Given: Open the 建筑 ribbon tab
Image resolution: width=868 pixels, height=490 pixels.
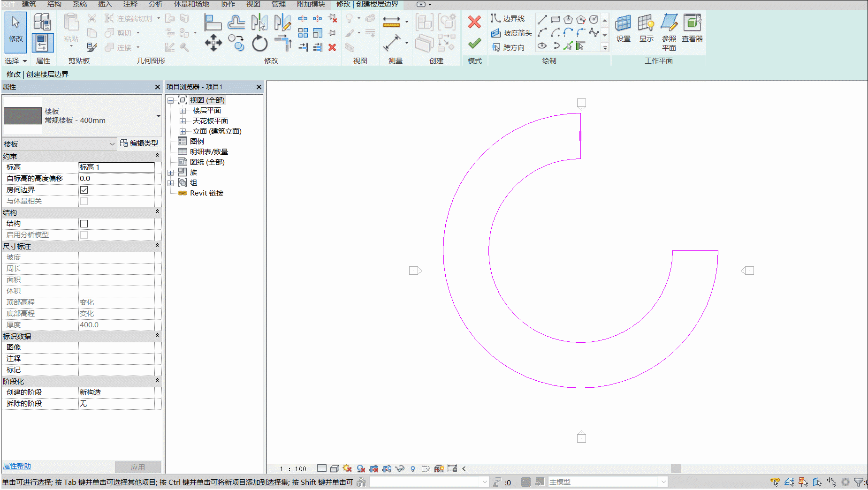Looking at the screenshot, I should click(29, 4).
